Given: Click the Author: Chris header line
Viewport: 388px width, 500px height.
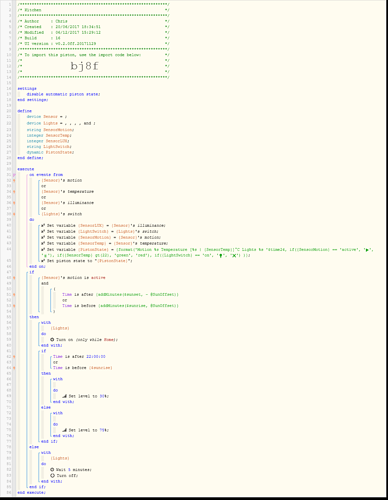Looking at the screenshot, I should click(93, 21).
